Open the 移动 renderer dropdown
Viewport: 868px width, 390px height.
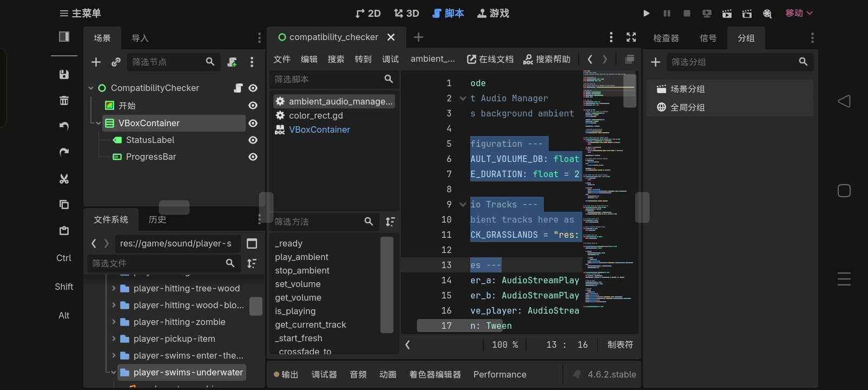point(799,13)
